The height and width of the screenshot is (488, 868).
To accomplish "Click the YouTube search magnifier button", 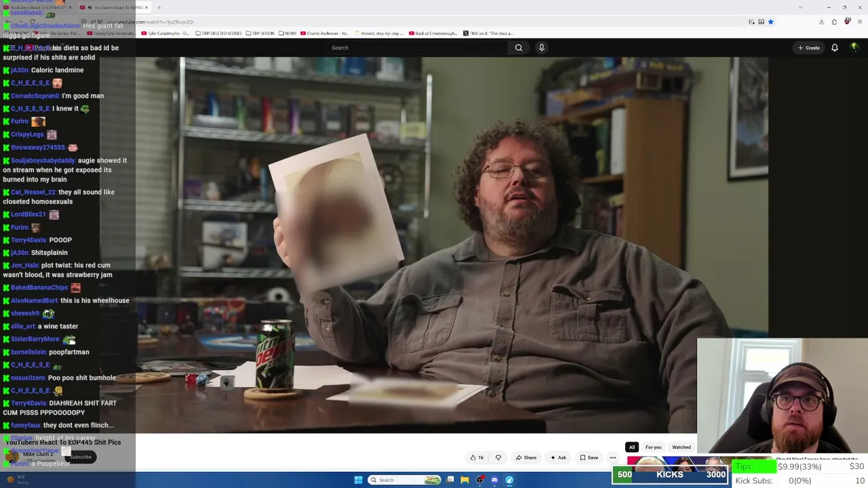I will (x=519, y=47).
